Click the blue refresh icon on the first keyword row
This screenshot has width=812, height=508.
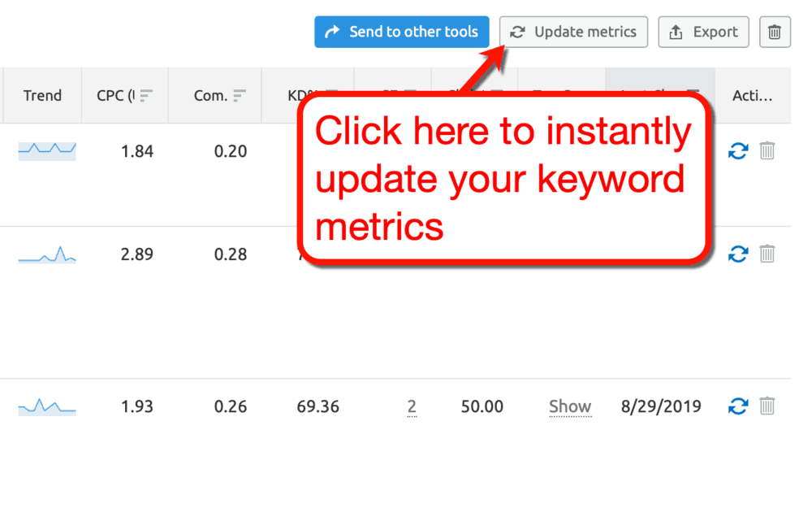click(x=737, y=151)
